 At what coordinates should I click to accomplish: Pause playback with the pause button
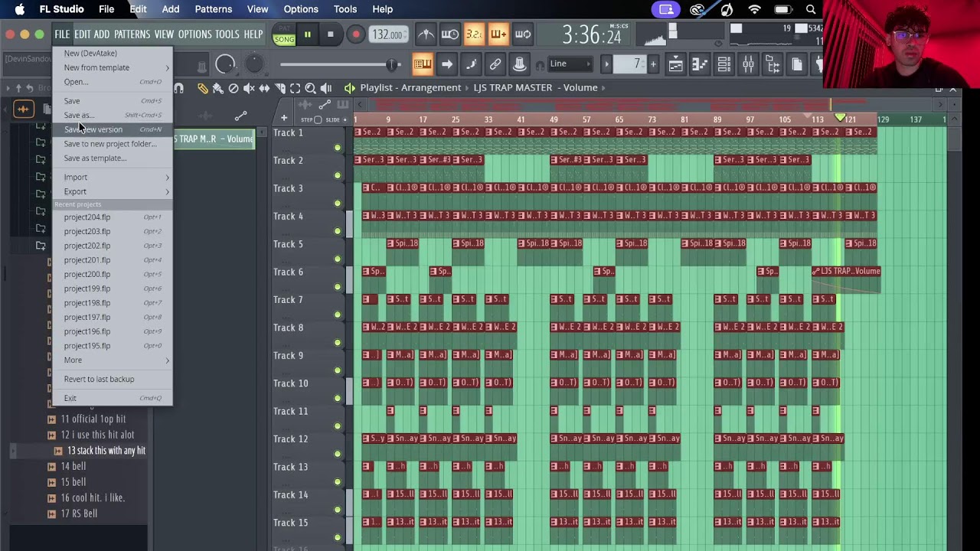[x=307, y=34]
